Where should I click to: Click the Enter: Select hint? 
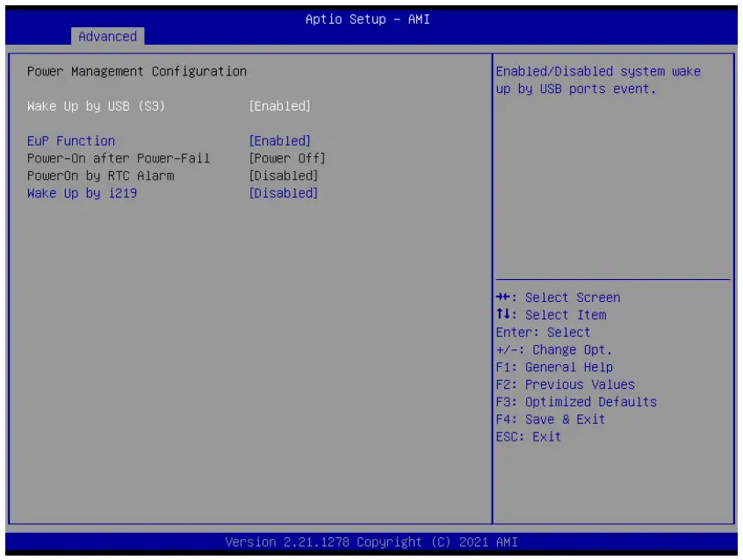click(543, 333)
